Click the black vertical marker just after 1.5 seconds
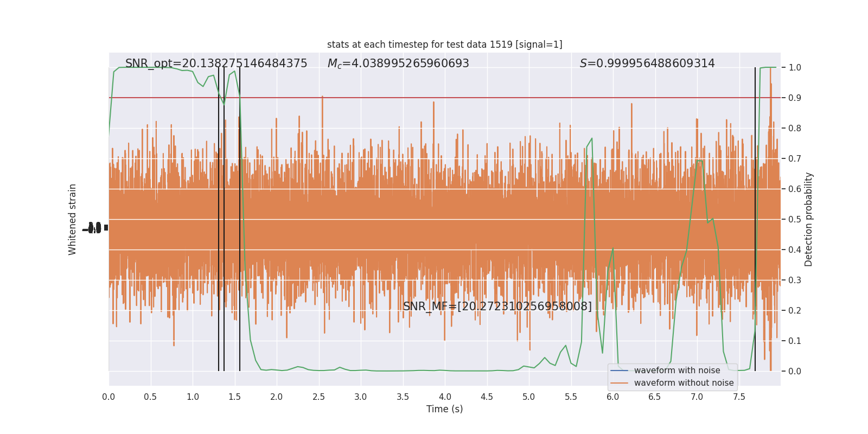 240,219
